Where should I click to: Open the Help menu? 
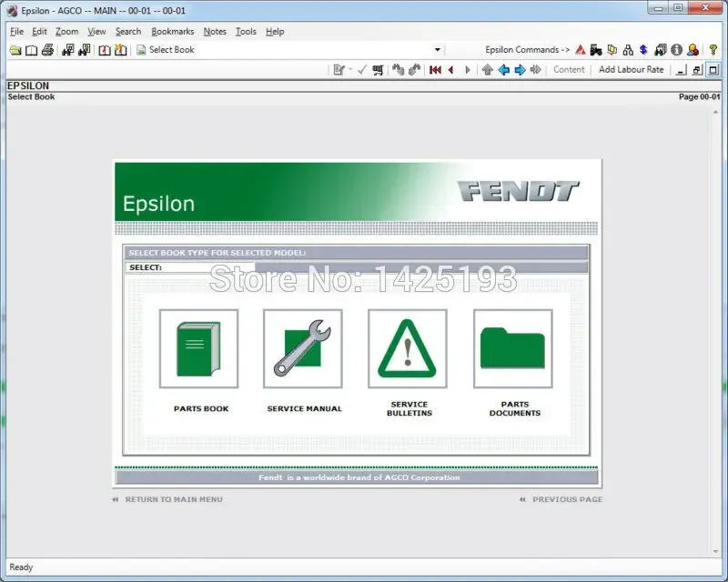pos(275,32)
